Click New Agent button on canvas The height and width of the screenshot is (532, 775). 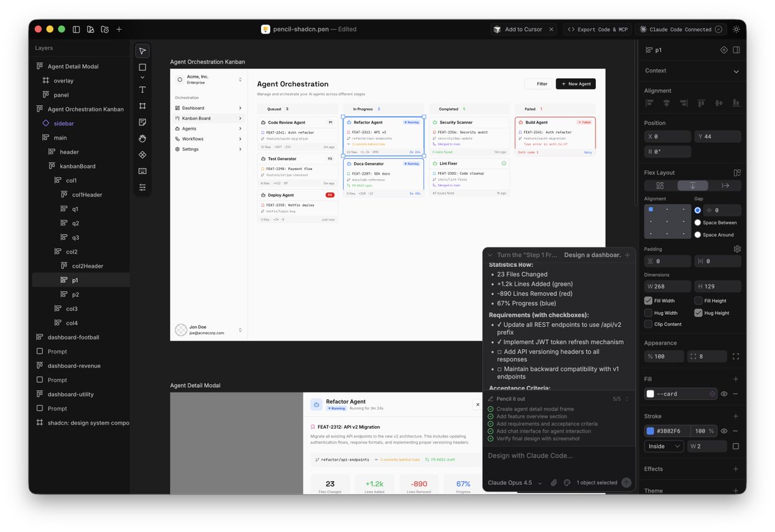coord(575,83)
